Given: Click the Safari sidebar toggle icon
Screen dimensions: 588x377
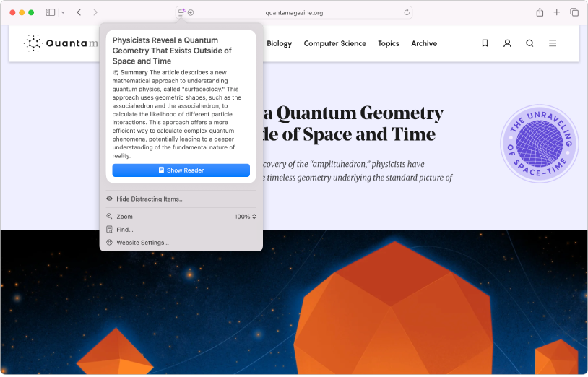Looking at the screenshot, I should coord(50,12).
